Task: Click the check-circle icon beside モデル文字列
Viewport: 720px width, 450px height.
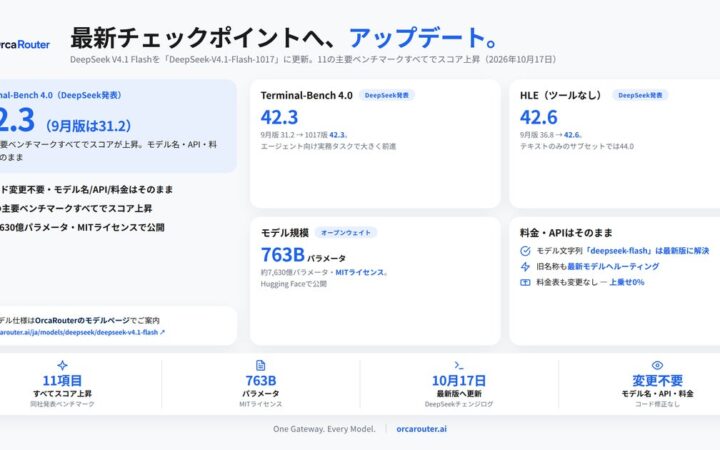Action: tap(525, 251)
